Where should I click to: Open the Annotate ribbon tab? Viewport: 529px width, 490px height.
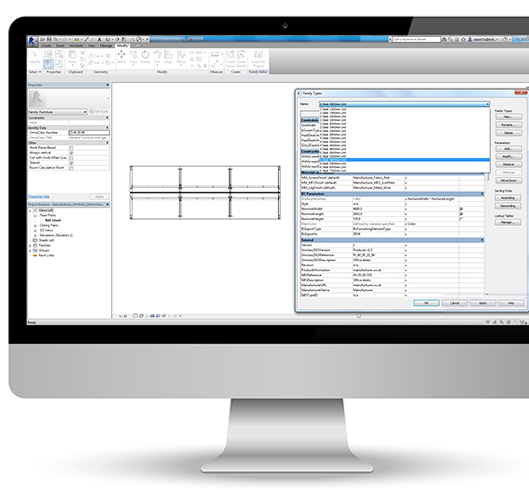(x=76, y=46)
